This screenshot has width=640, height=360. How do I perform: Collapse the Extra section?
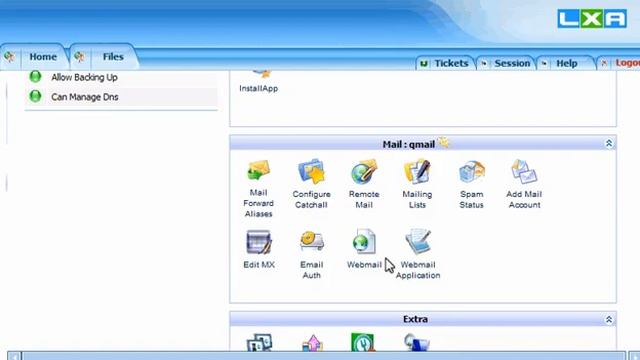click(609, 319)
